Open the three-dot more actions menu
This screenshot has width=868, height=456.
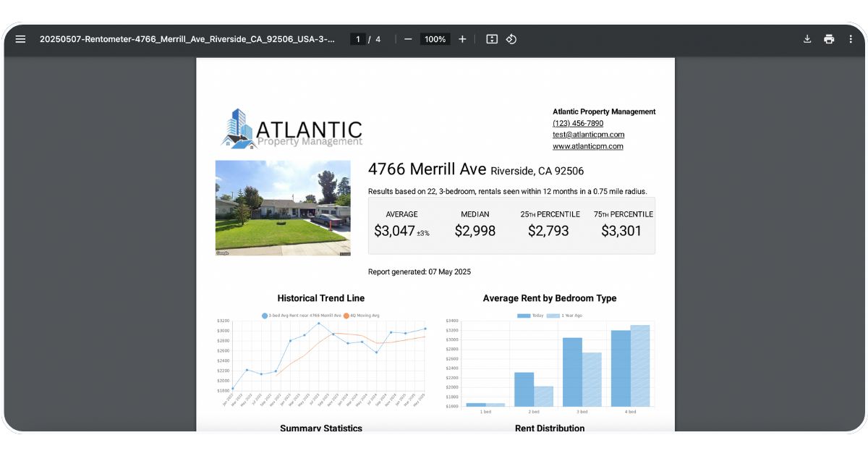coord(851,39)
